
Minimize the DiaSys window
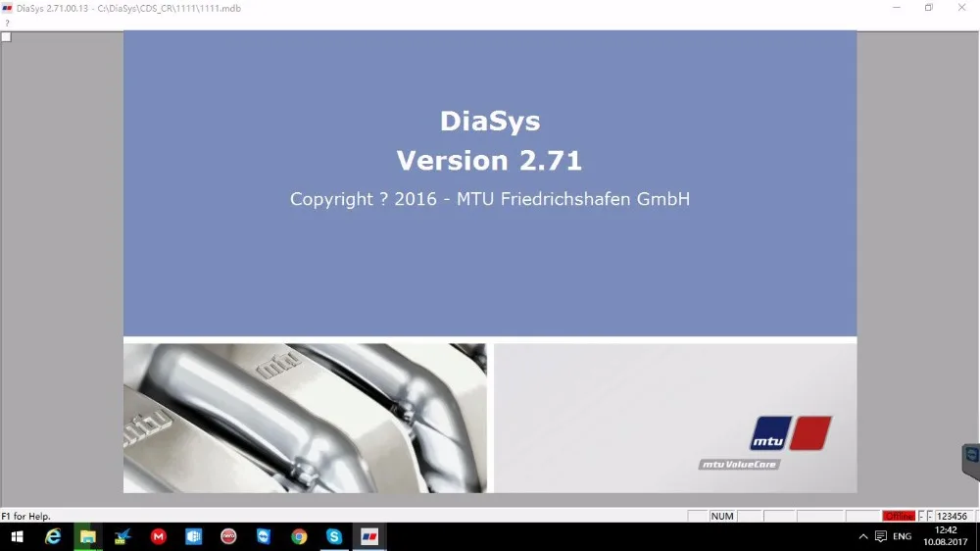coord(897,8)
